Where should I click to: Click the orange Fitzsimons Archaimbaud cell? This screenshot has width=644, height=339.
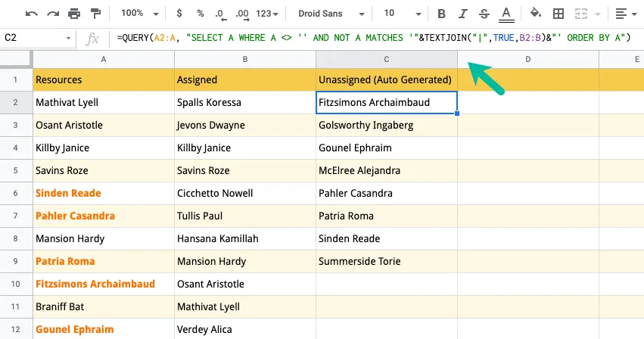click(104, 284)
